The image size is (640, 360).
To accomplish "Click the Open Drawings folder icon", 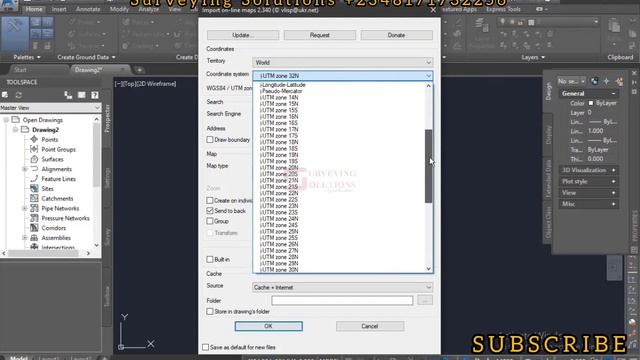I will (16, 120).
